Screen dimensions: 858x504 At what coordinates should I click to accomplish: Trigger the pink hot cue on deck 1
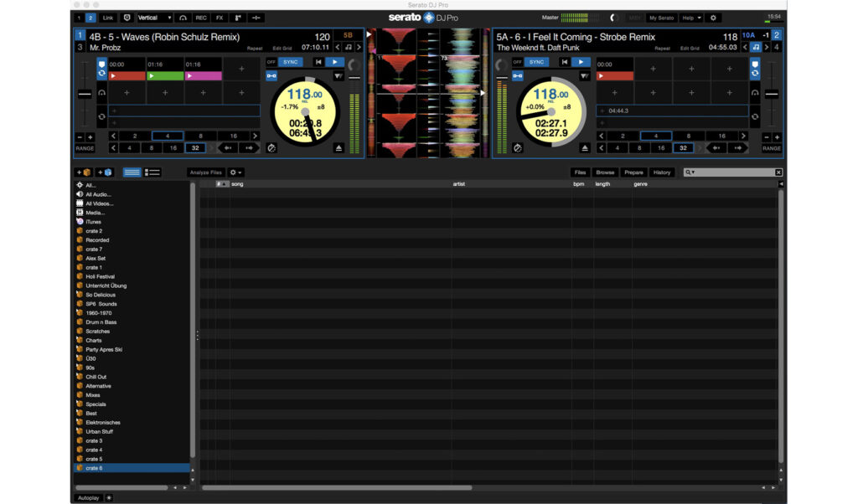click(204, 76)
